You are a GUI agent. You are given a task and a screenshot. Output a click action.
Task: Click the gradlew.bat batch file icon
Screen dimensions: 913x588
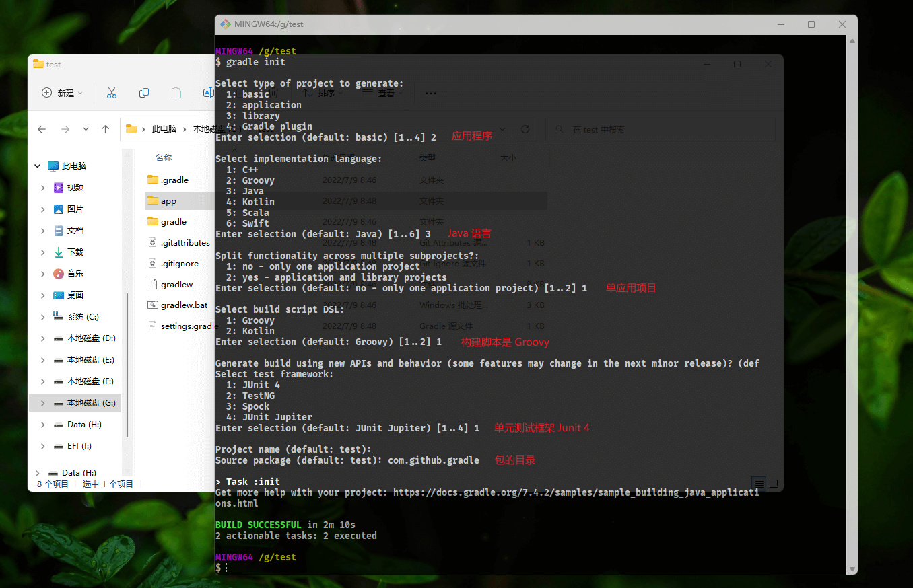pyautogui.click(x=152, y=305)
